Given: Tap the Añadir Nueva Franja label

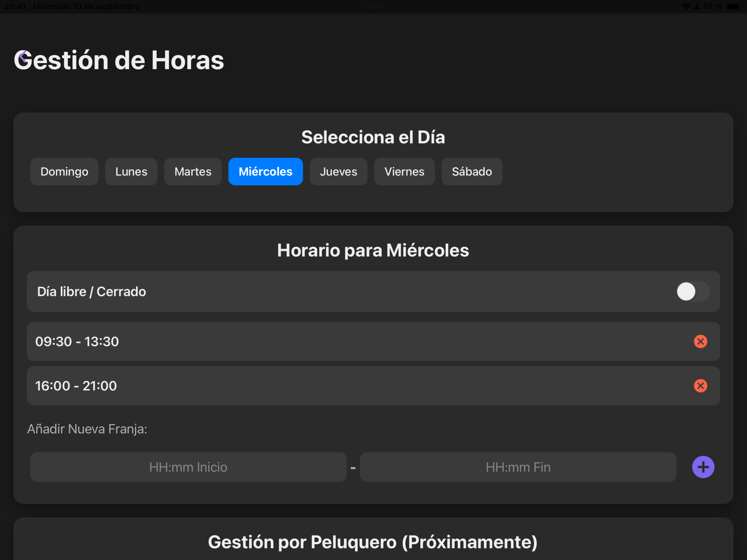Looking at the screenshot, I should point(87,429).
